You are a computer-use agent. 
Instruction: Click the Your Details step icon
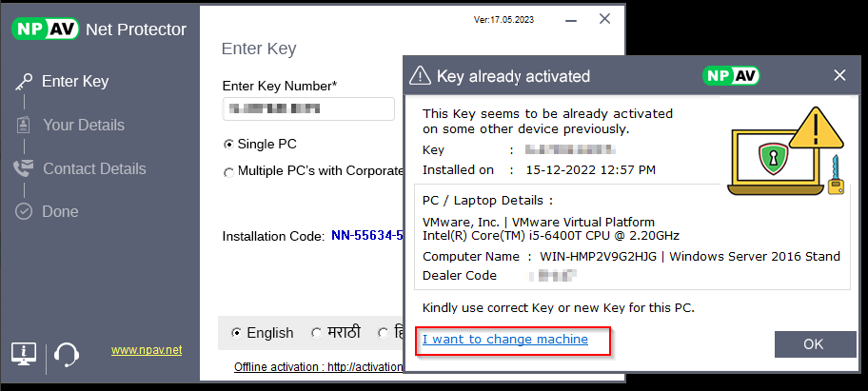[x=24, y=125]
